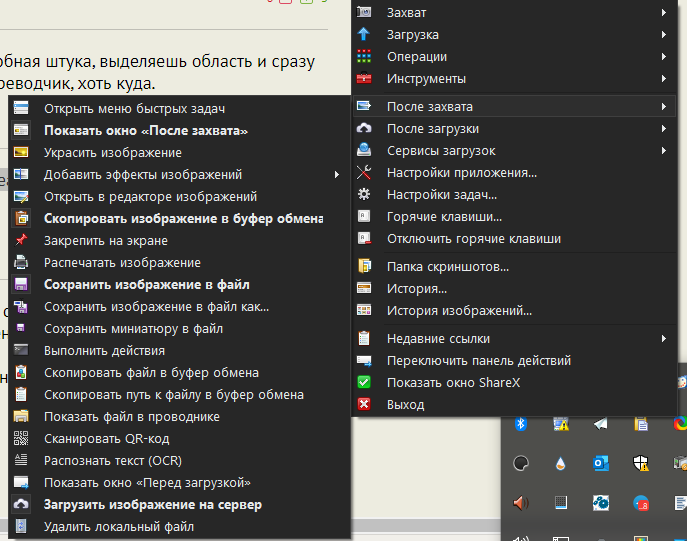
Task: Click the red X icon beside «Выход»
Action: click(365, 405)
